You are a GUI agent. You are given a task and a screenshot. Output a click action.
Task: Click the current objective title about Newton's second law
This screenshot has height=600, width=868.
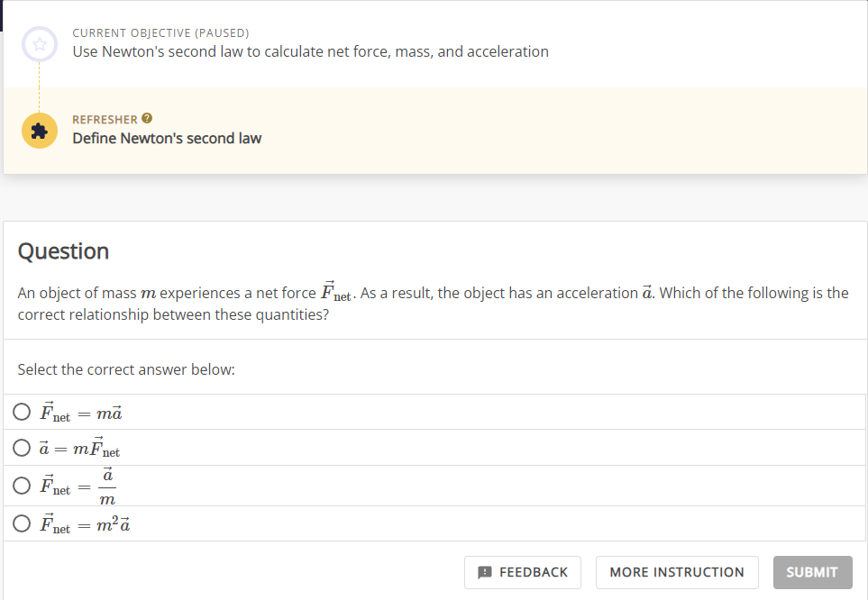pyautogui.click(x=311, y=51)
